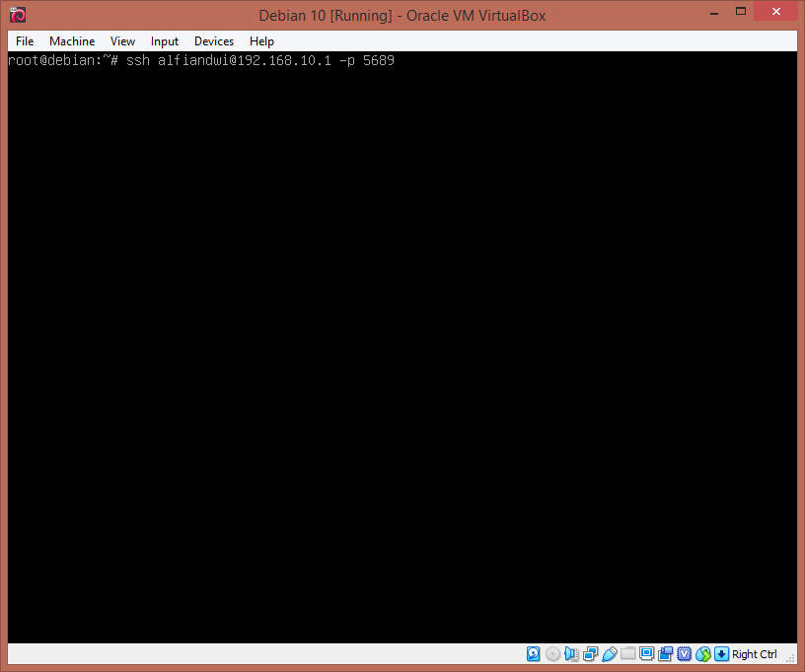
Task: Click the Right Ctrl host key label
Action: [x=755, y=654]
